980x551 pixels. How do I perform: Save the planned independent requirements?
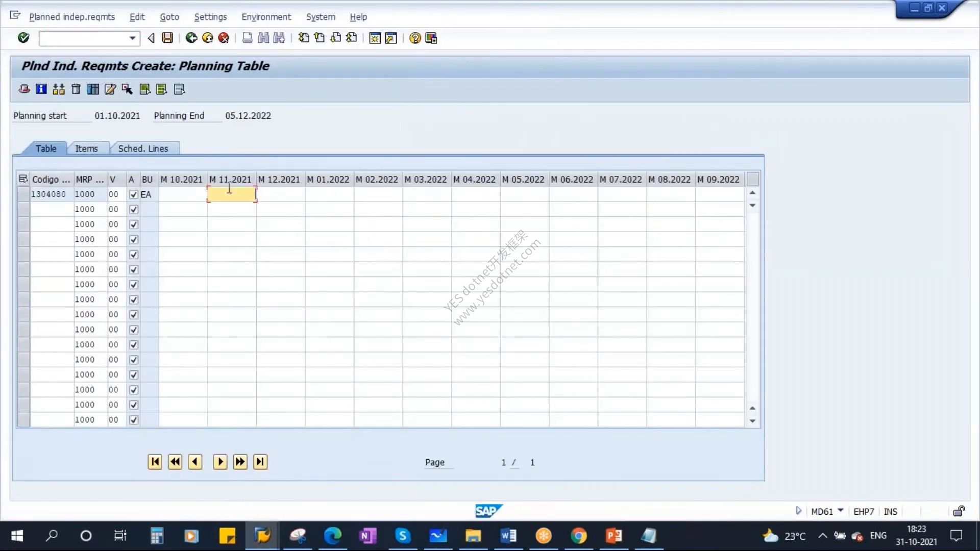(167, 38)
